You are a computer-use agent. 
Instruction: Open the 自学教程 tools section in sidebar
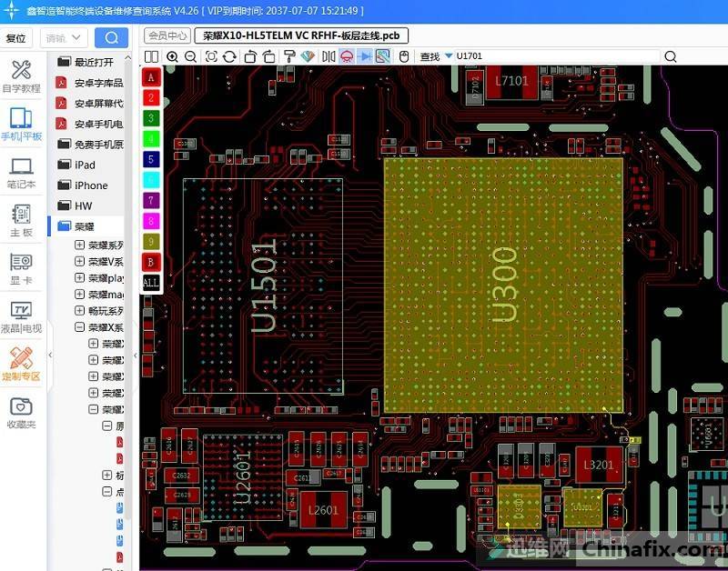[21, 76]
